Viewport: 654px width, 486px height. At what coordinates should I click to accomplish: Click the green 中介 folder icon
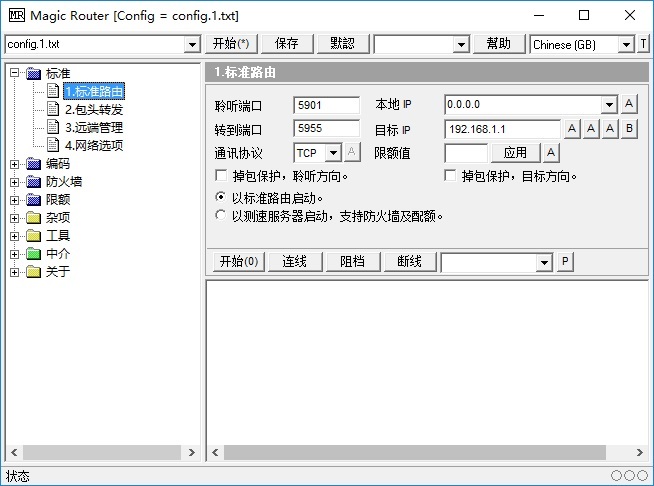(x=33, y=254)
